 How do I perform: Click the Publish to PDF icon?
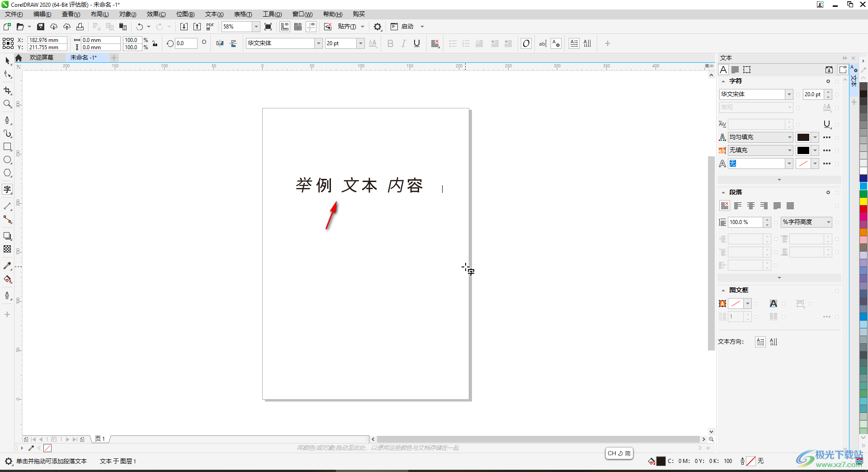pos(210,27)
